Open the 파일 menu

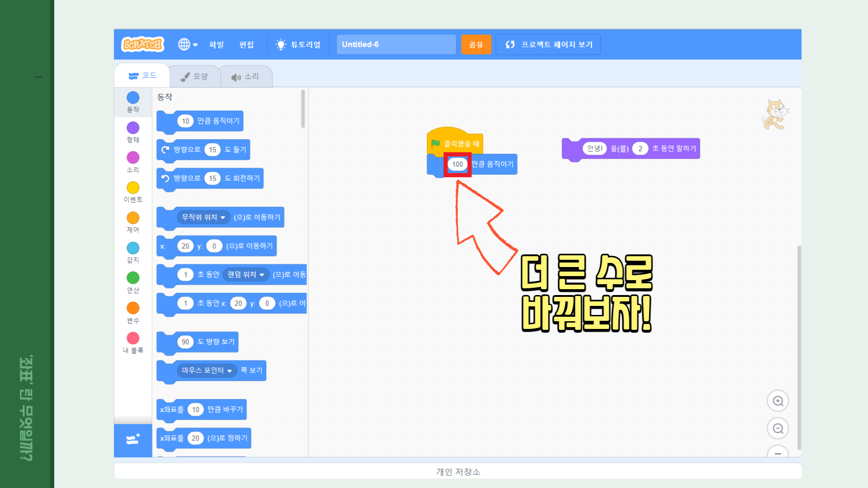217,44
